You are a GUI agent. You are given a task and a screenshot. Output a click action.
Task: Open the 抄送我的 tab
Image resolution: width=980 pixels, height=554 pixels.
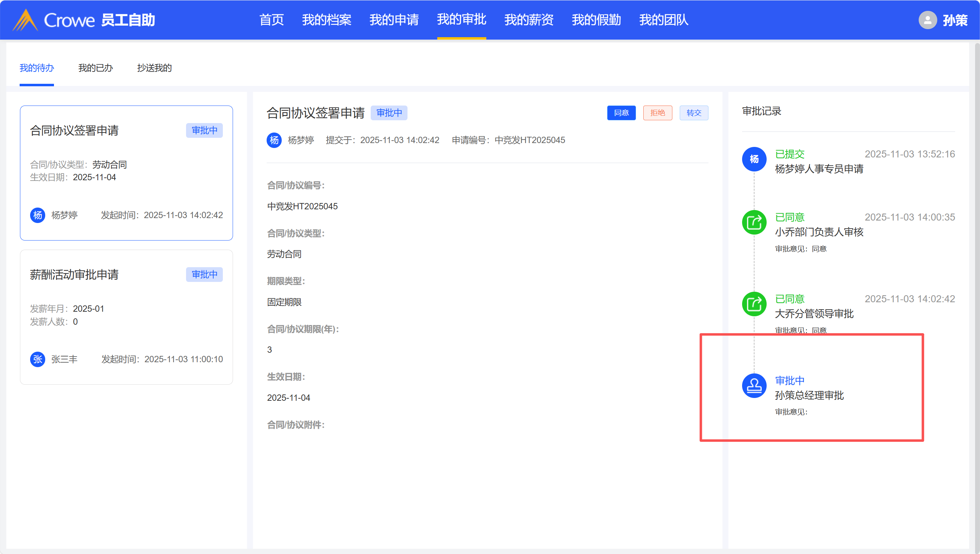point(154,68)
